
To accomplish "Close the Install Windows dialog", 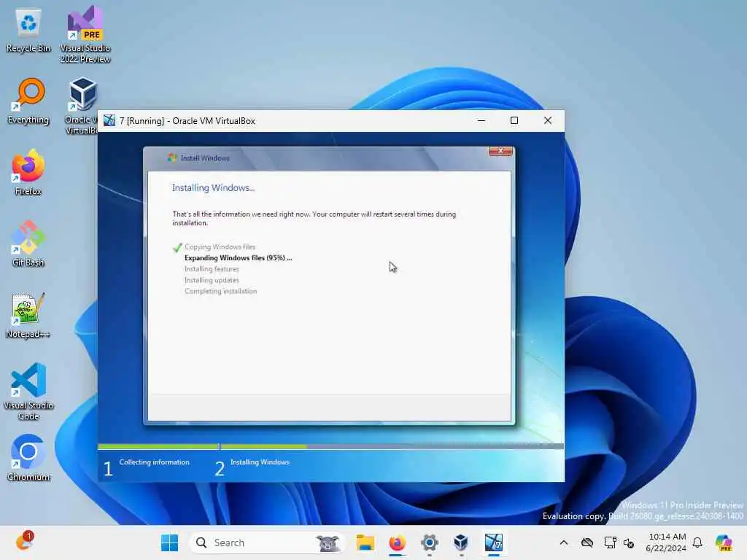I will coord(500,151).
